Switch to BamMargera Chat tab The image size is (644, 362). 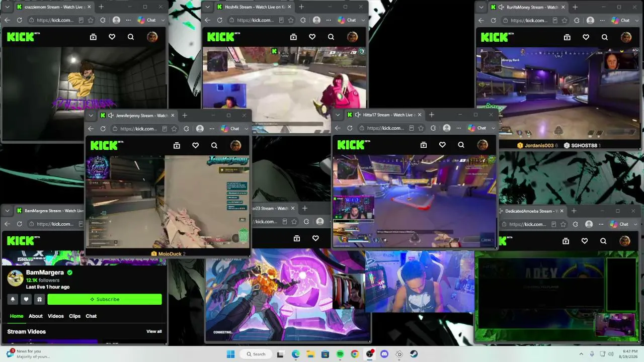pyautogui.click(x=91, y=316)
